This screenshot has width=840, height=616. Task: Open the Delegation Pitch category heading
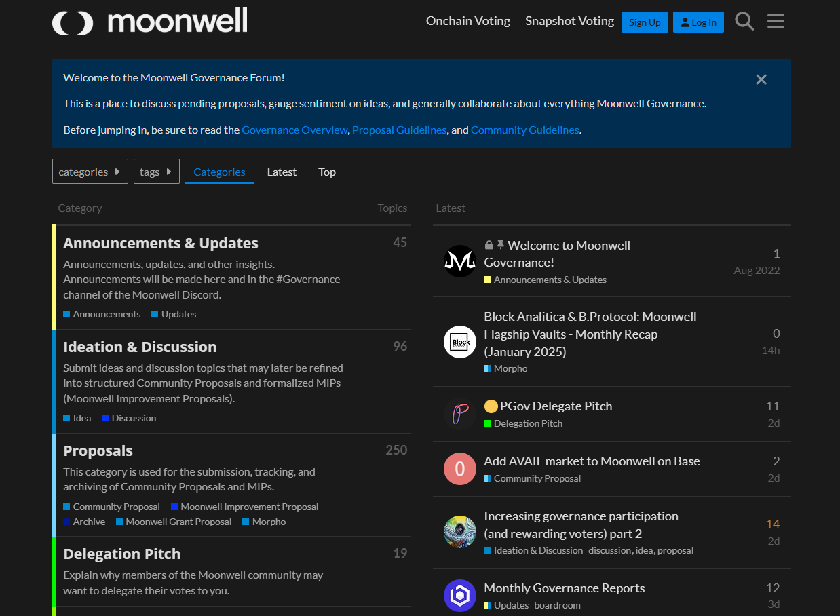pos(122,554)
